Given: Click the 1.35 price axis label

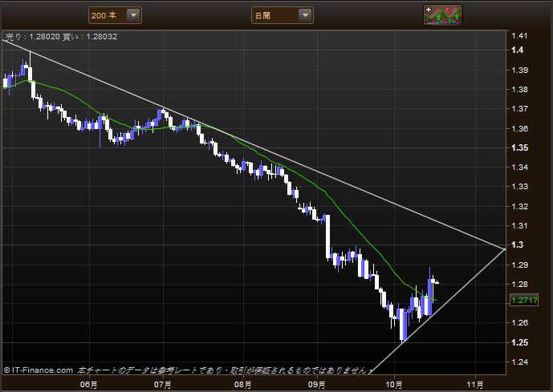Looking at the screenshot, I should pos(519,148).
